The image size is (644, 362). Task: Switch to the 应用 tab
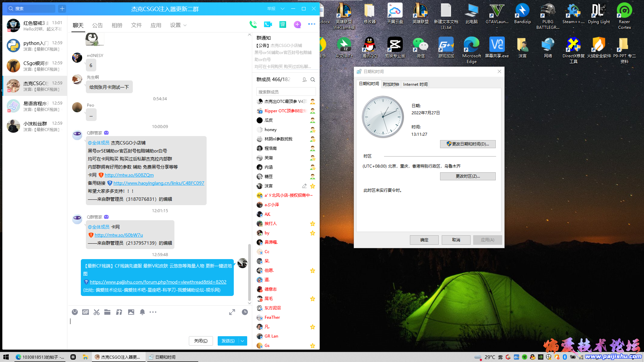156,25
